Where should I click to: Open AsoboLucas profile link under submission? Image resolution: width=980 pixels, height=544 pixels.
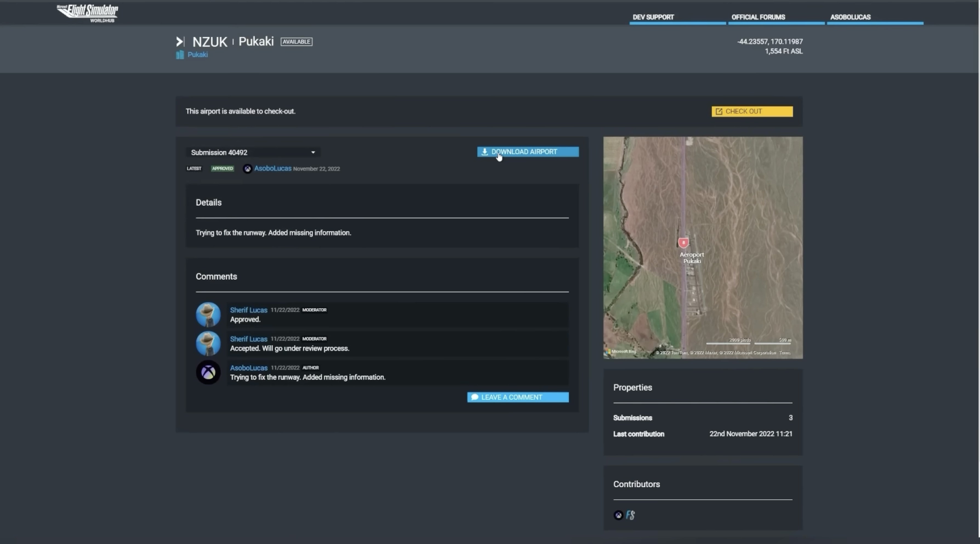click(x=272, y=168)
